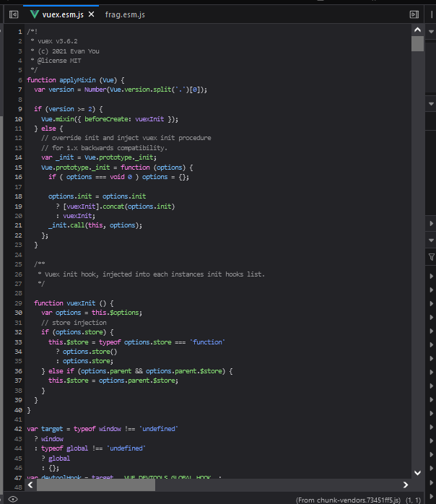Click the vuexInit function name on line 29
Image resolution: width=436 pixels, height=504 pixels.
81,303
